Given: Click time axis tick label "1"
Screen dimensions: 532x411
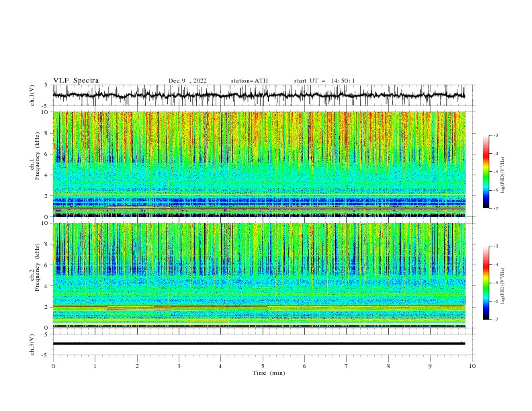Looking at the screenshot, I should pyautogui.click(x=95, y=366).
